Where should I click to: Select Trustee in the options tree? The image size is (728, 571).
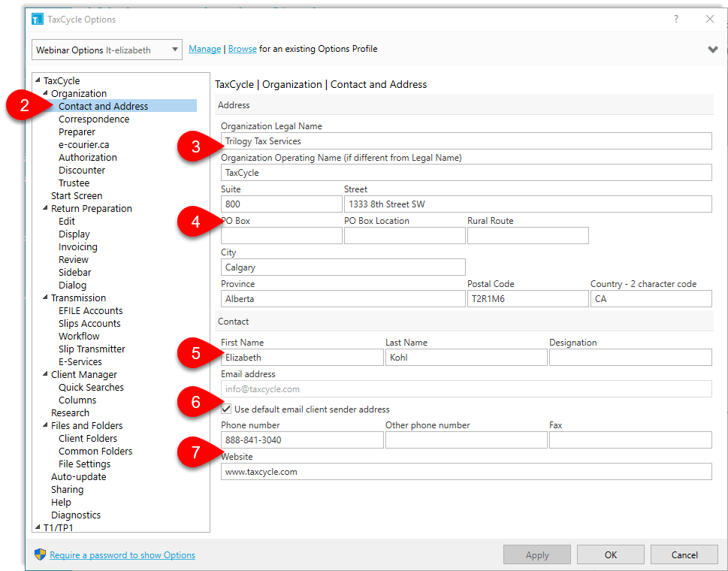pyautogui.click(x=74, y=183)
